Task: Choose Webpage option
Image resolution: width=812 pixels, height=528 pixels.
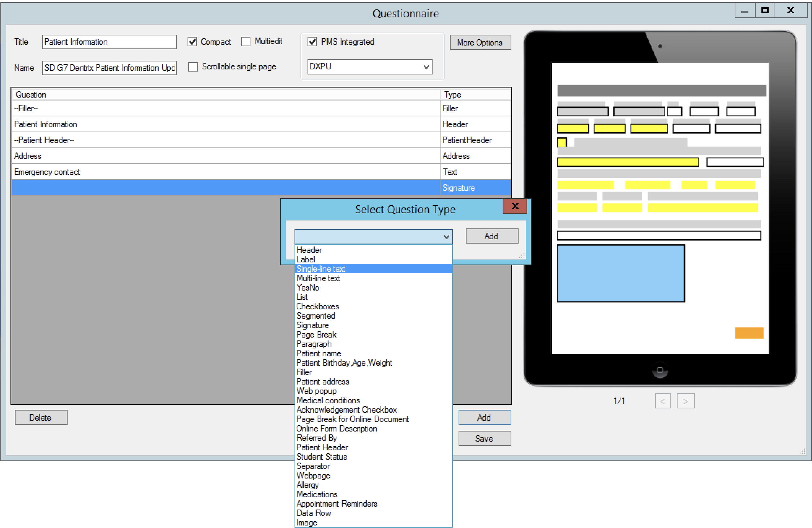Action: point(373,476)
